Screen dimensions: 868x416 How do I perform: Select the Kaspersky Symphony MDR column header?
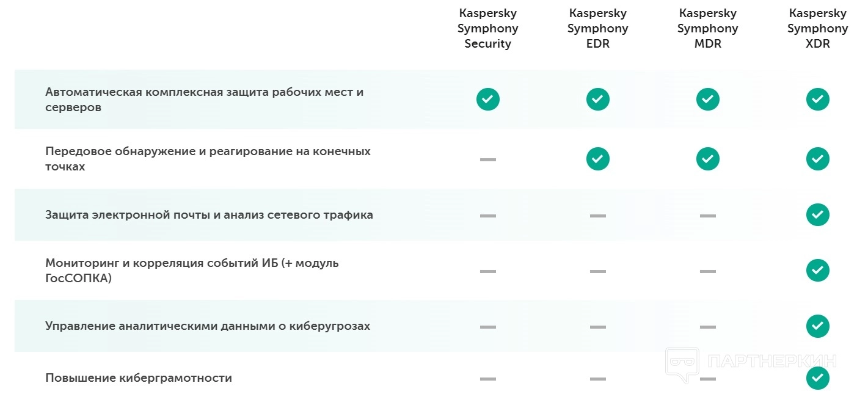707,29
